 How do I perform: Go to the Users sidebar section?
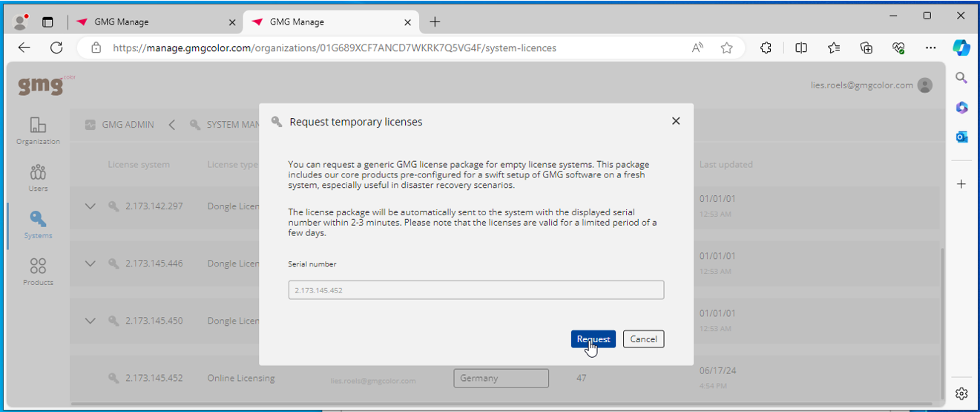click(x=38, y=177)
